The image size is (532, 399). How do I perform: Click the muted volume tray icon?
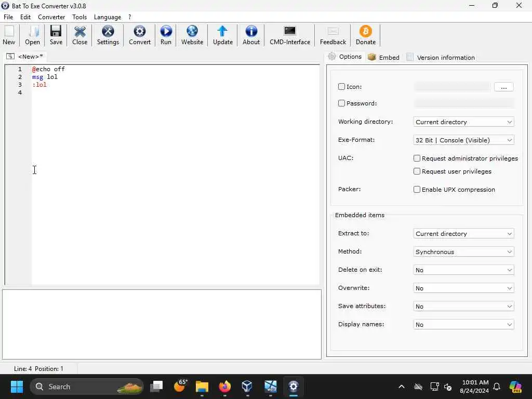pos(448,387)
